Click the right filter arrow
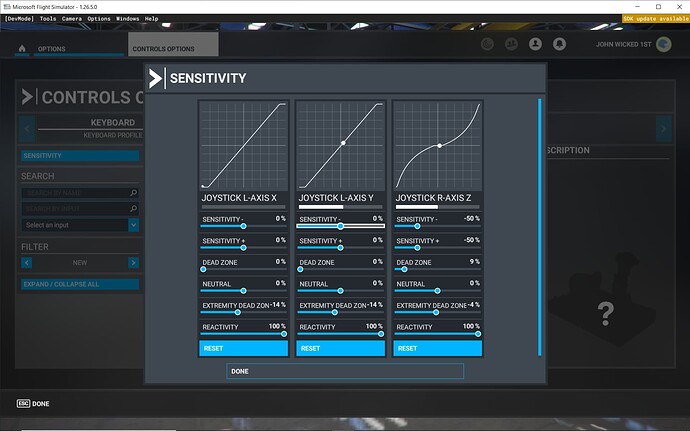The height and width of the screenshot is (431, 690). coord(133,262)
